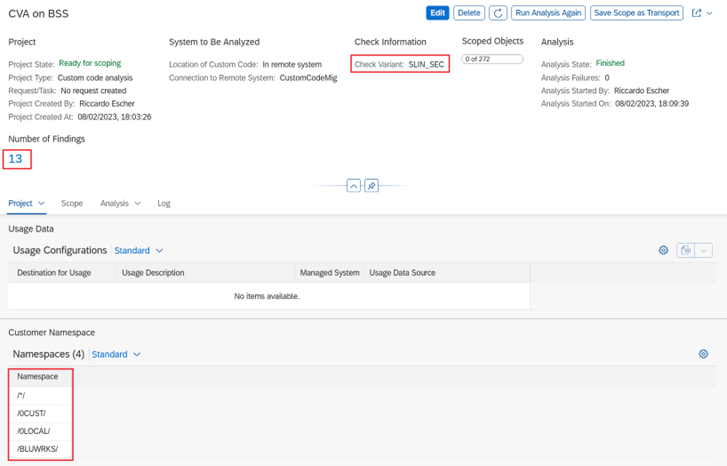The image size is (727, 466).
Task: Switch to the Scope tab
Action: [x=72, y=203]
